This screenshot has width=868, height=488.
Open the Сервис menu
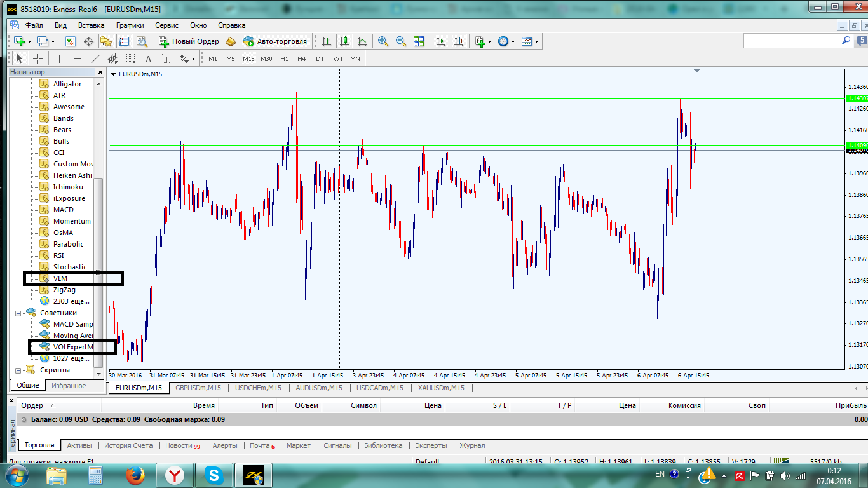(x=166, y=25)
